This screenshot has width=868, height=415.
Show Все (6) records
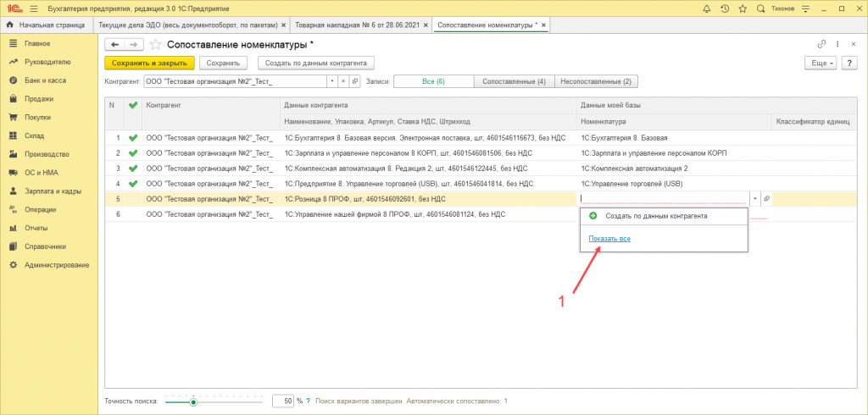point(433,81)
